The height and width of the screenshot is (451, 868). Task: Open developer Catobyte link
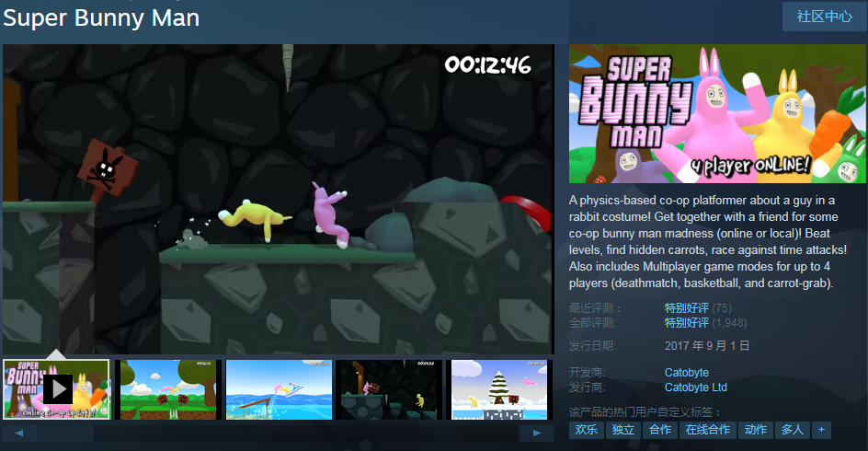click(x=687, y=373)
